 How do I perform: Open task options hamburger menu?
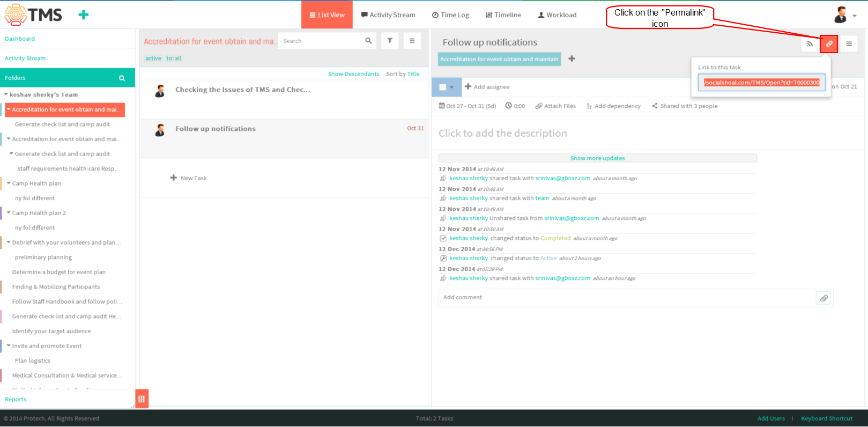(849, 44)
